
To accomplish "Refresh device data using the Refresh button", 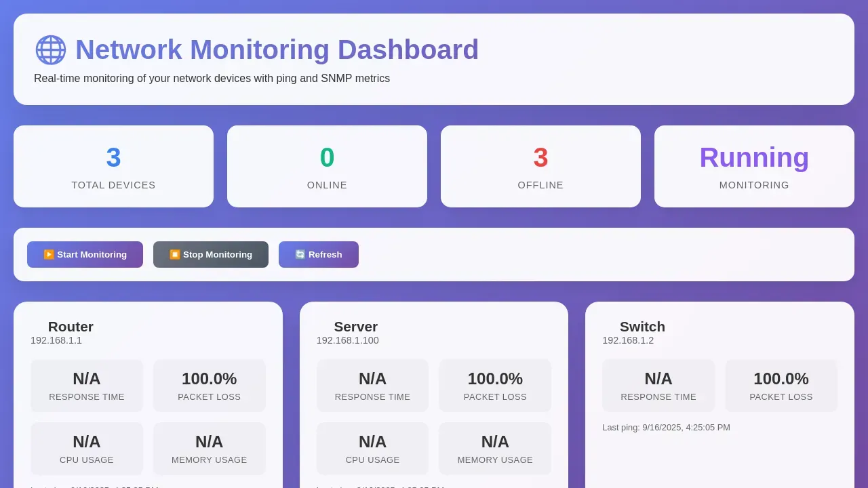I will [x=318, y=254].
